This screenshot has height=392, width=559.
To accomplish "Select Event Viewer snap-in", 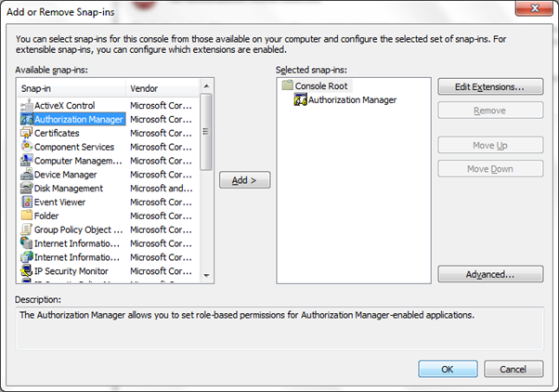I will click(59, 203).
